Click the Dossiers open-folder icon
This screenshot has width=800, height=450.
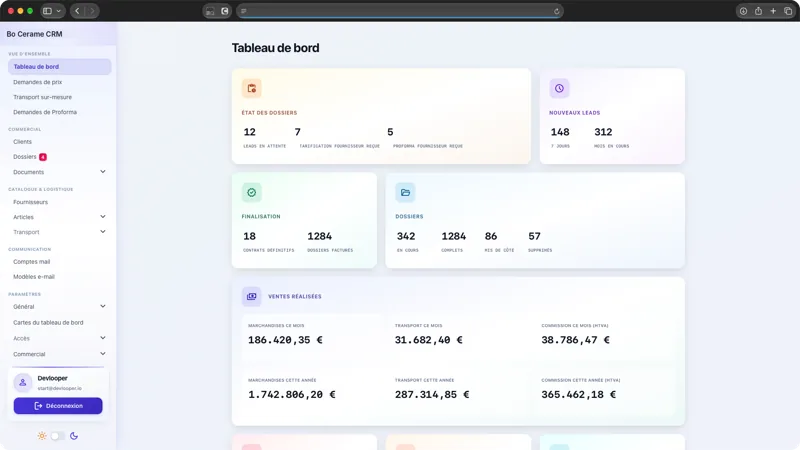point(405,192)
